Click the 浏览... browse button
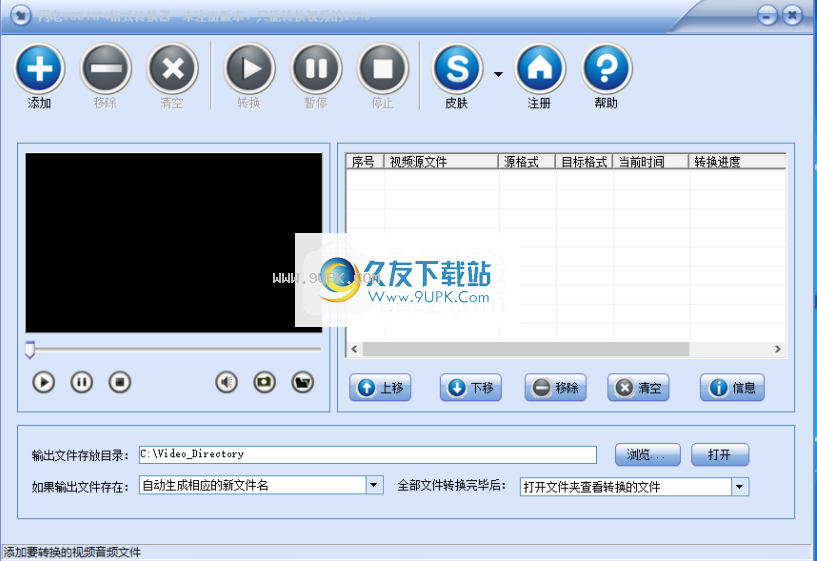The height and width of the screenshot is (561, 817). [648, 455]
